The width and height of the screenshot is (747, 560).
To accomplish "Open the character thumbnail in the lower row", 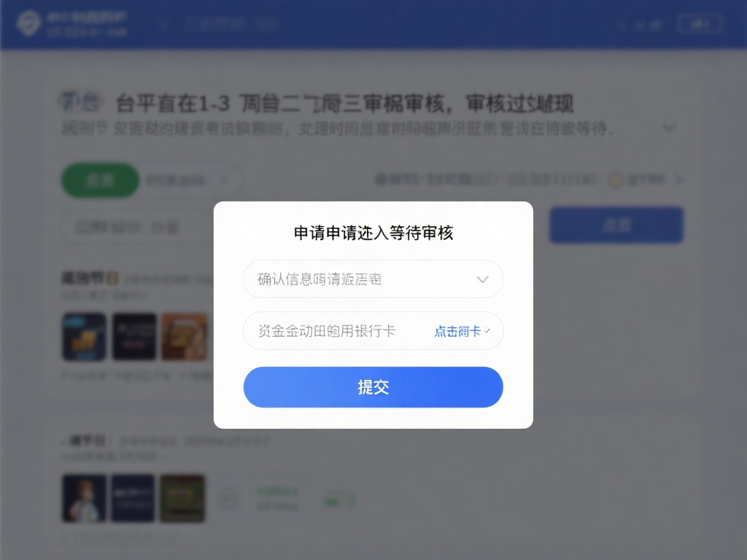I will coord(84,499).
